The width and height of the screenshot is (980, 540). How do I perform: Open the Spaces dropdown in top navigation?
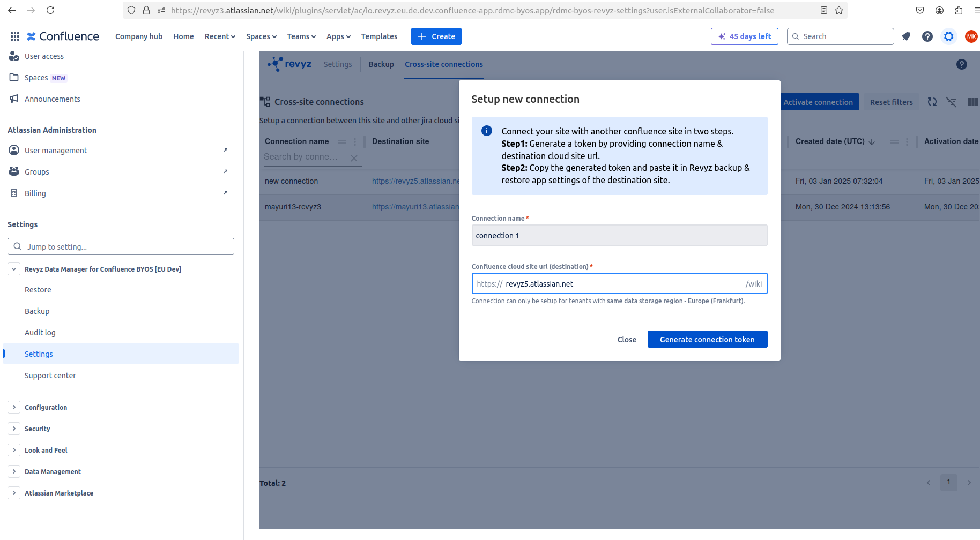pos(261,36)
